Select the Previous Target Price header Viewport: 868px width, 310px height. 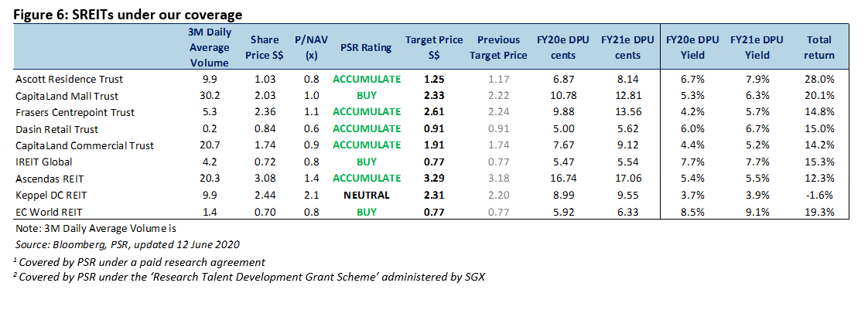click(499, 48)
